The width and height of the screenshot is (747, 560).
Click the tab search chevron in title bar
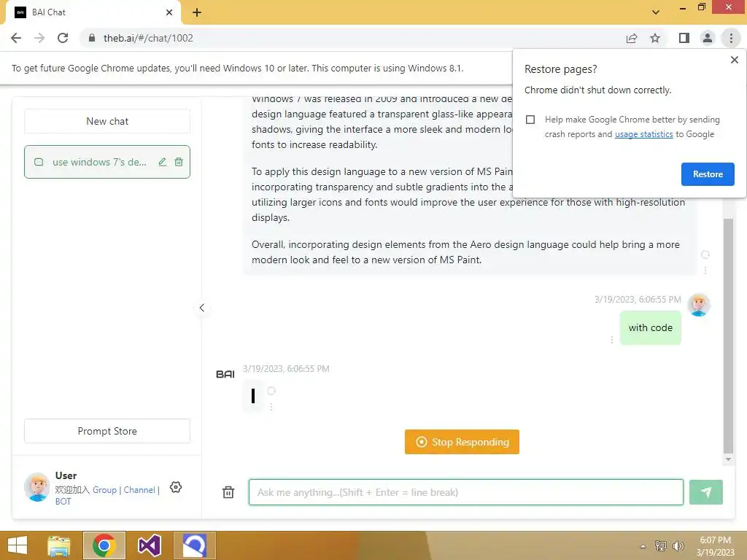pyautogui.click(x=656, y=12)
